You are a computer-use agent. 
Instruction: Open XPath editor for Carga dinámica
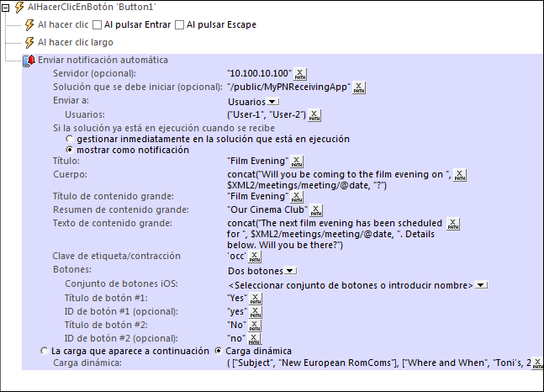pyautogui.click(x=537, y=363)
